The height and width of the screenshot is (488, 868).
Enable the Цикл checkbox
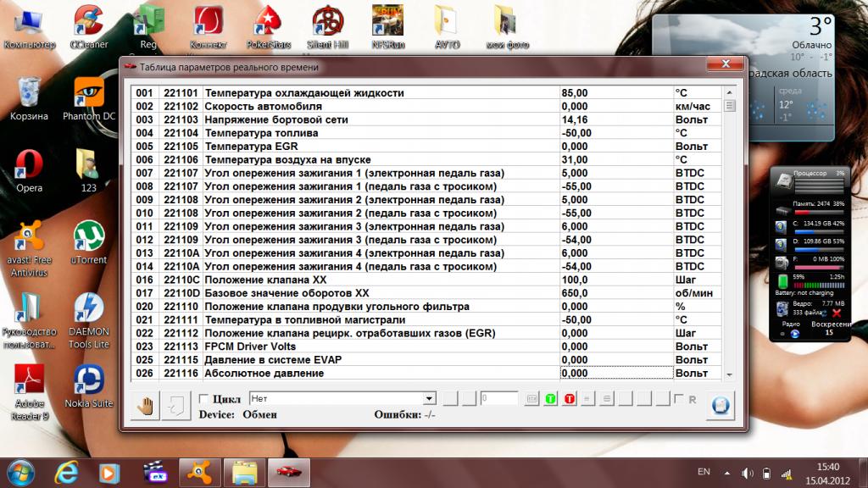(203, 399)
